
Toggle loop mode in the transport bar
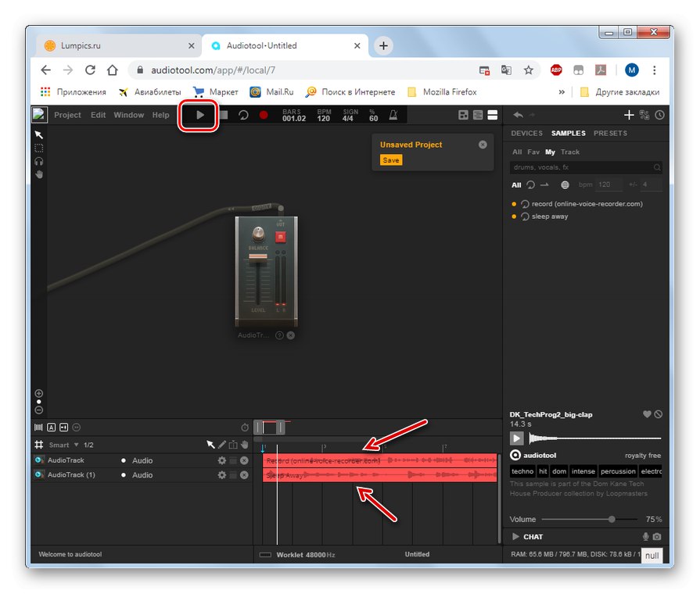(243, 115)
